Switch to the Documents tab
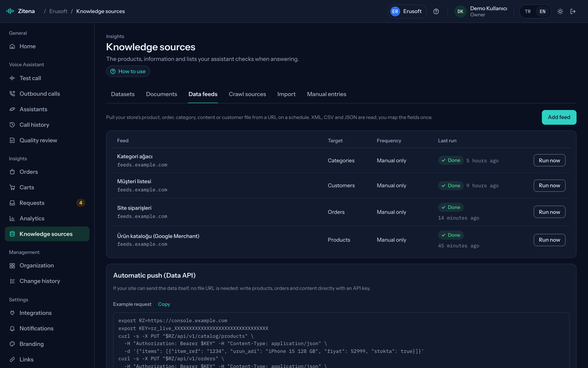The height and width of the screenshot is (368, 588). pos(161,94)
